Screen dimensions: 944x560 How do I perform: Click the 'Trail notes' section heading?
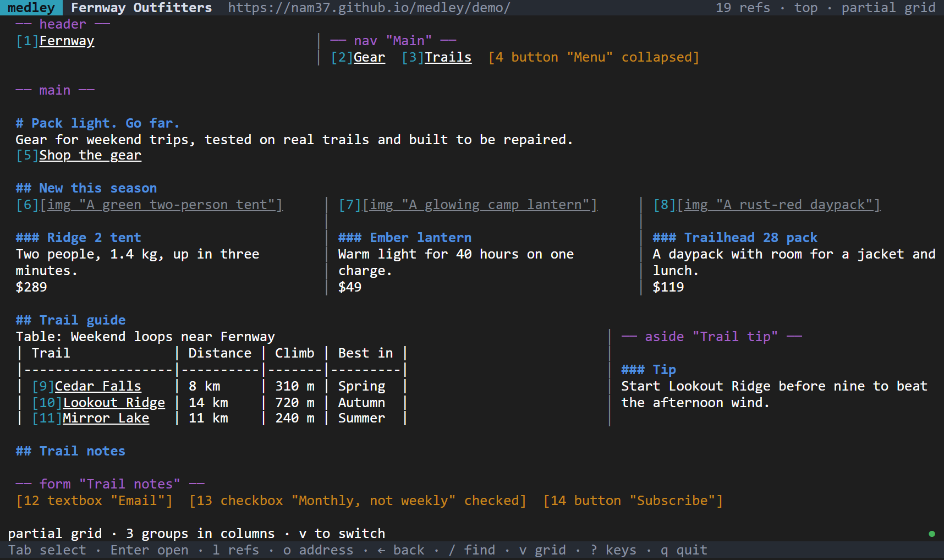pos(70,451)
